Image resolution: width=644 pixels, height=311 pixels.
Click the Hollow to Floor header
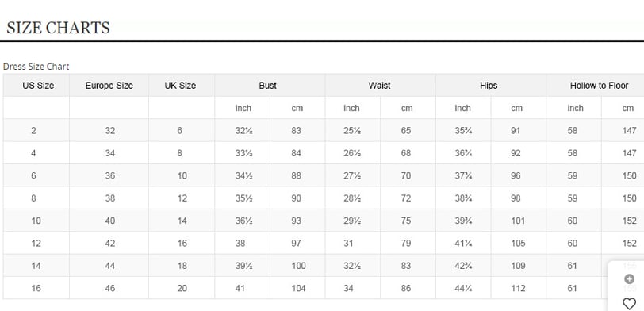pos(599,86)
